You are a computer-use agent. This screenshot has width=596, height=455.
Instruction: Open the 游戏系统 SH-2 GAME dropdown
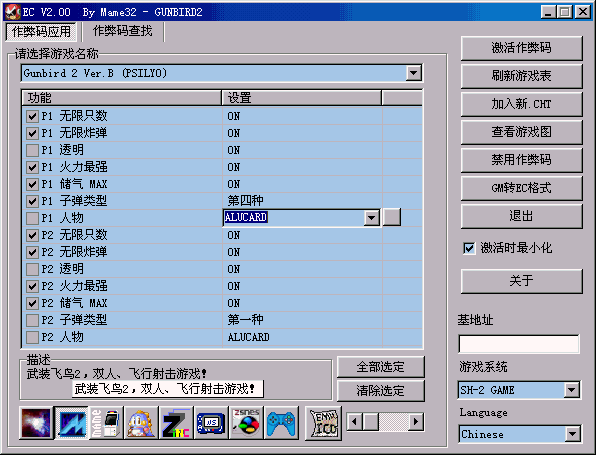(571, 390)
